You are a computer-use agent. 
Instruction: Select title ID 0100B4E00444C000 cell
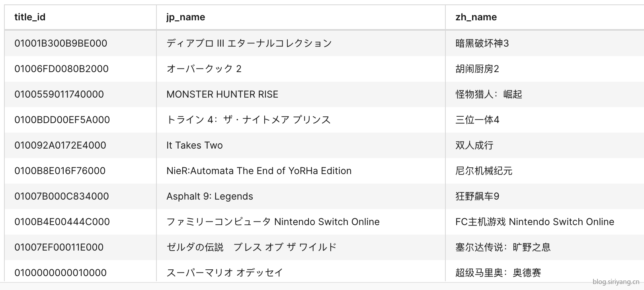[x=80, y=222]
